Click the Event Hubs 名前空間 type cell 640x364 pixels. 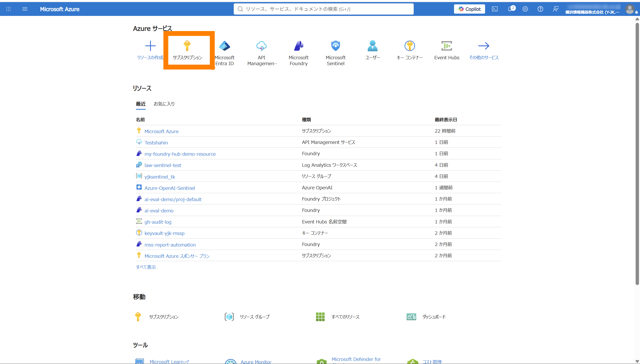pos(324,222)
